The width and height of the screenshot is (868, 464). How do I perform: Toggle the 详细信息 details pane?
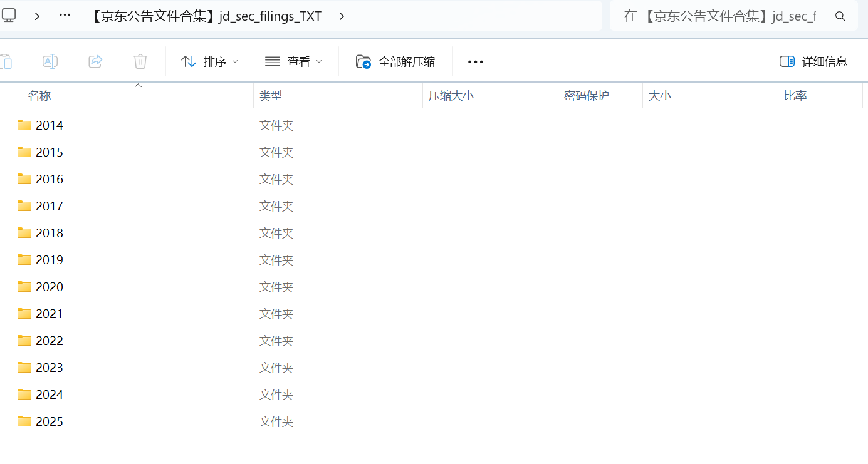tap(813, 61)
